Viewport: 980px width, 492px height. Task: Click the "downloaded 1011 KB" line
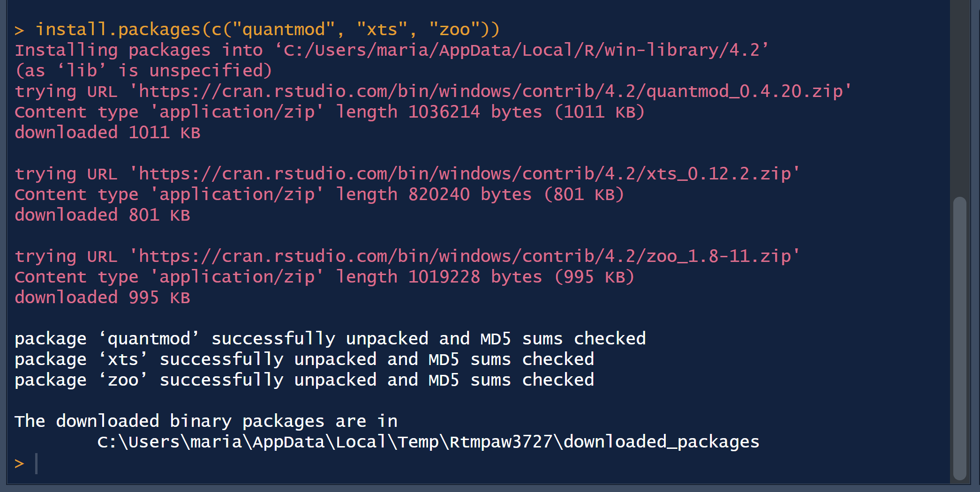[107, 132]
